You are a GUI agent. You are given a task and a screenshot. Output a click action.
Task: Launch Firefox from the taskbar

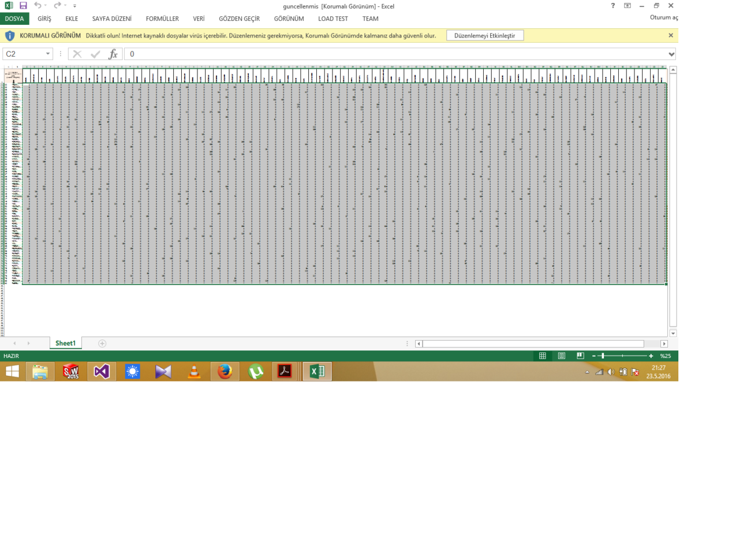pyautogui.click(x=224, y=371)
